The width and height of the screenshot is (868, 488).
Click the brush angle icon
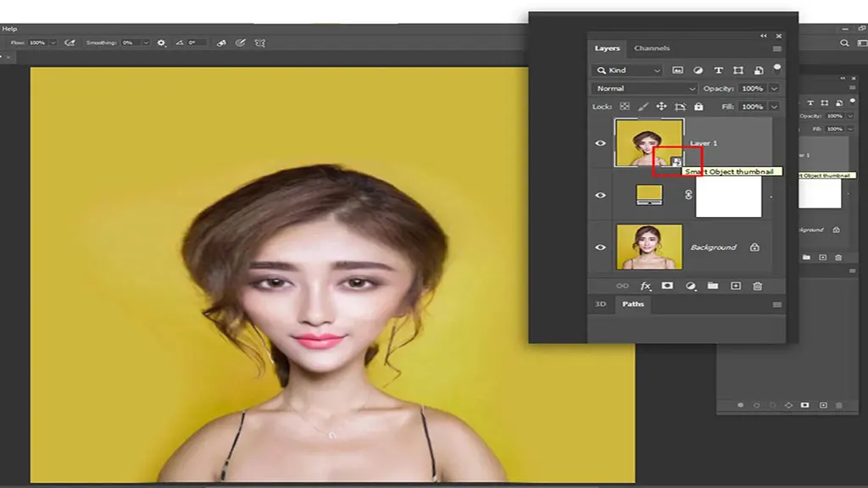(x=180, y=42)
